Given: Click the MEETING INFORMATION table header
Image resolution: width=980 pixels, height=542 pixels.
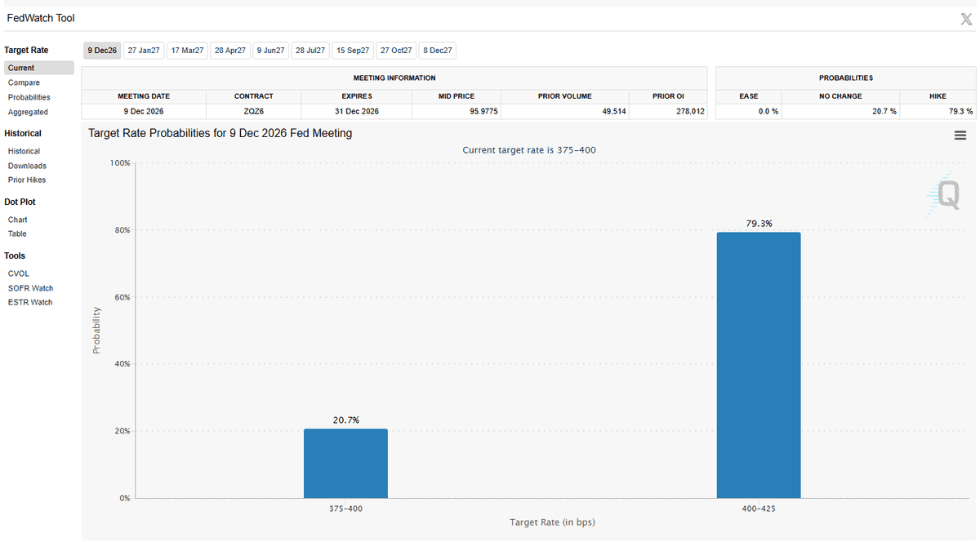Looking at the screenshot, I should click(394, 78).
